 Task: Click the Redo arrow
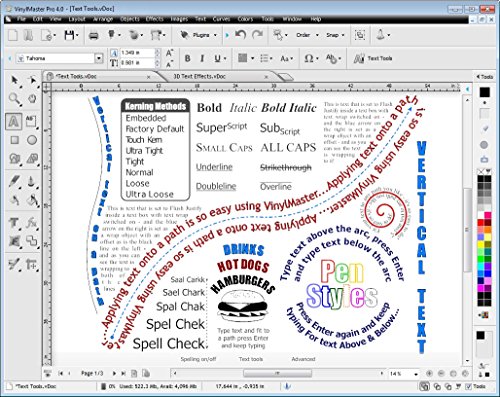[257, 34]
